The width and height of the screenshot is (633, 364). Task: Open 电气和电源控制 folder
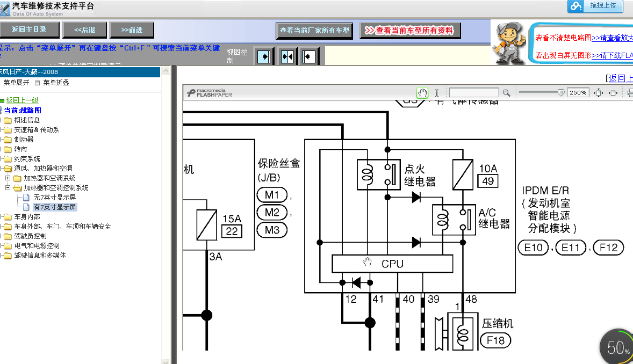[37, 246]
